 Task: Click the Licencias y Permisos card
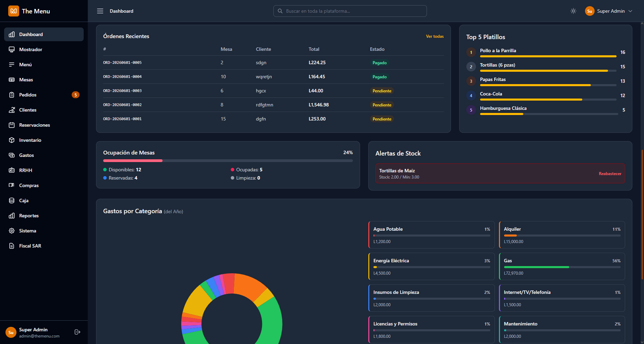tap(431, 330)
